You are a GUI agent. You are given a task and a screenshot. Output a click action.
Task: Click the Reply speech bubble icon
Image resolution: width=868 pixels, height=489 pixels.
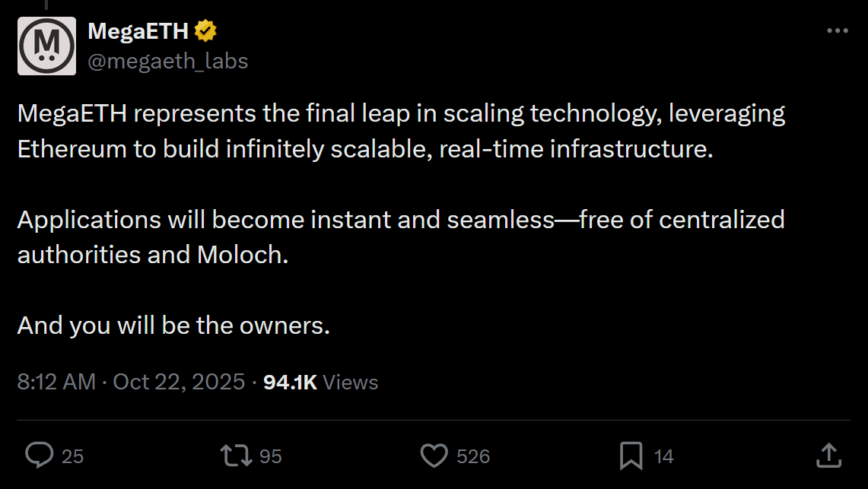click(x=39, y=456)
